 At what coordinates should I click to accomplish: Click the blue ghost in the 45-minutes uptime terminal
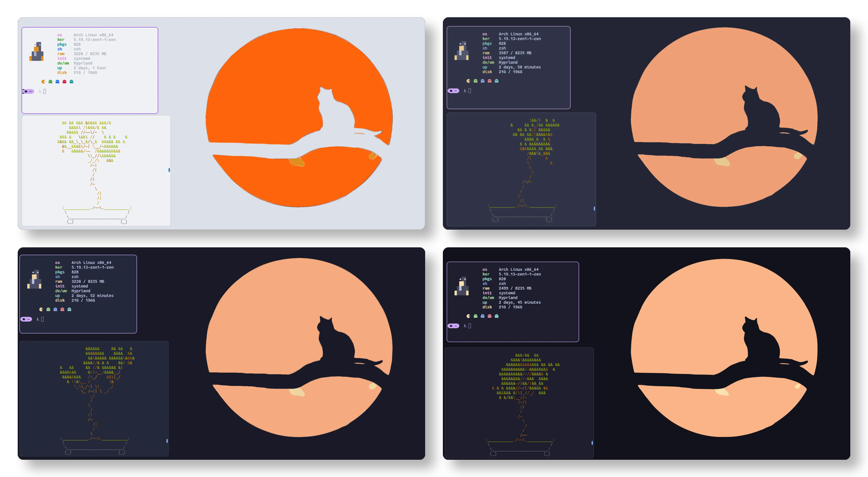[483, 316]
